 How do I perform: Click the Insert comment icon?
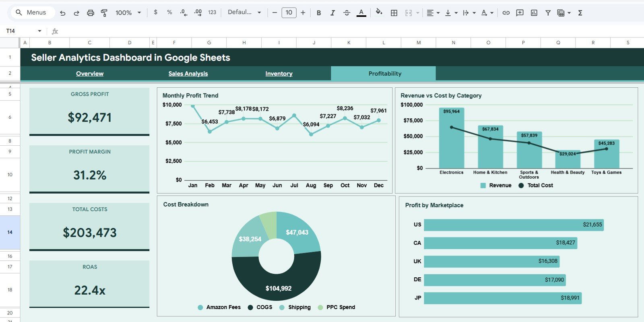pyautogui.click(x=520, y=13)
